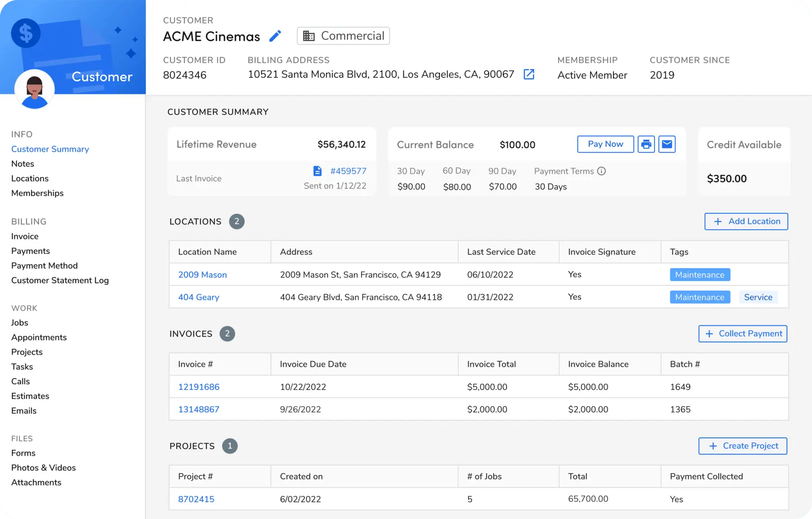Click the Commercial building type badge
This screenshot has height=519, width=812.
pyautogui.click(x=343, y=36)
